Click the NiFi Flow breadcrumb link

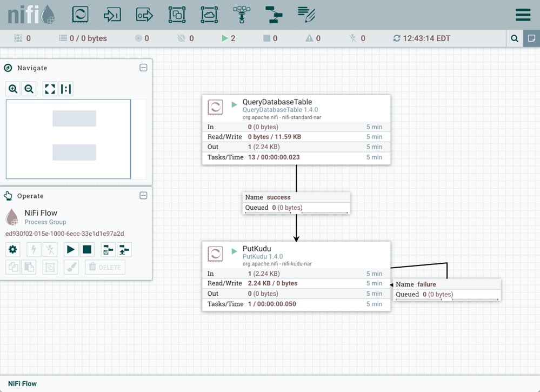tap(22, 383)
